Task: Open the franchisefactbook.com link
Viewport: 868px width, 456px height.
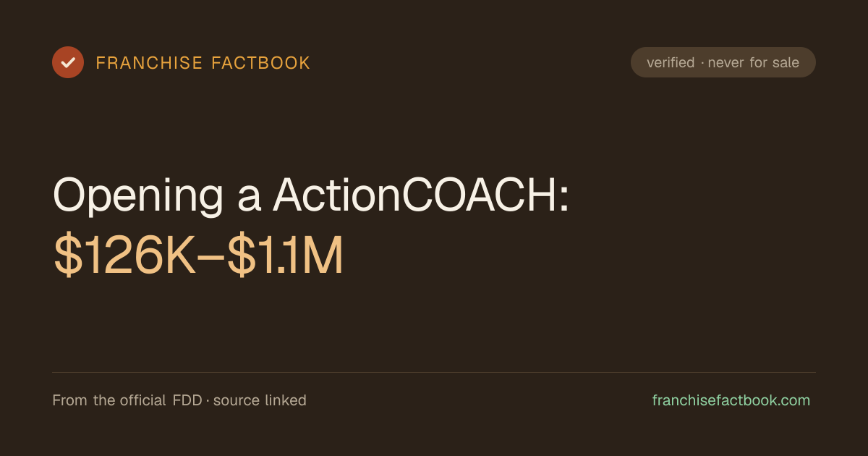Action: point(731,400)
